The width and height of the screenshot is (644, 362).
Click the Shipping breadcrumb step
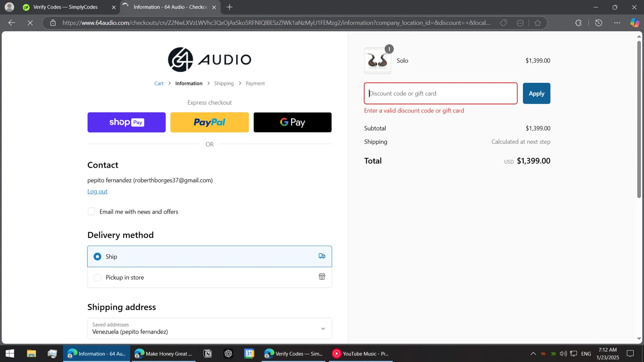click(224, 84)
